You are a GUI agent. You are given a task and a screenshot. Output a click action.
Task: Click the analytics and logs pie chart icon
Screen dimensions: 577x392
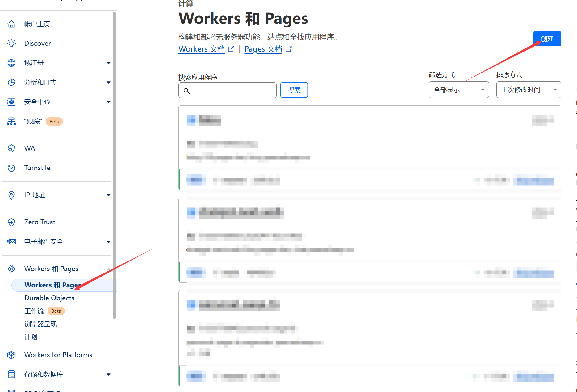(11, 82)
